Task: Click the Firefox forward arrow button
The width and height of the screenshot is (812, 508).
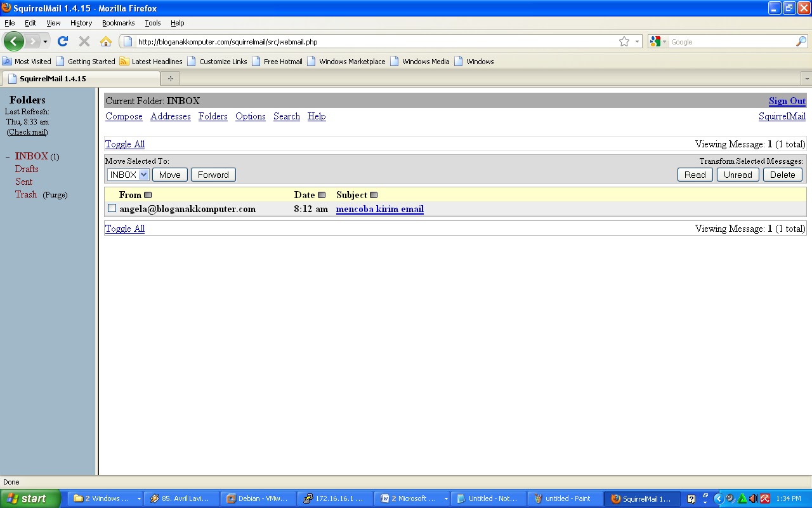Action: [x=33, y=41]
